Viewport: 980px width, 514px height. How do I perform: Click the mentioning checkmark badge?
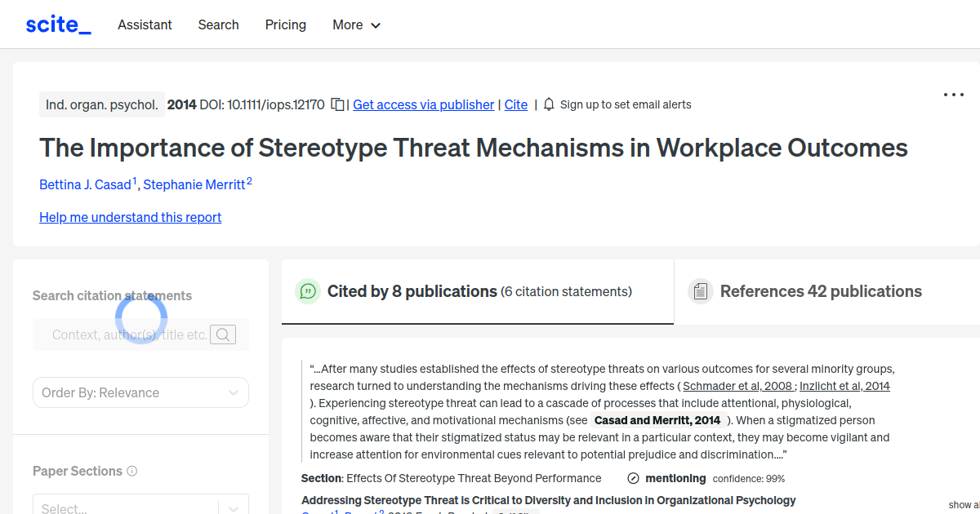click(x=633, y=478)
